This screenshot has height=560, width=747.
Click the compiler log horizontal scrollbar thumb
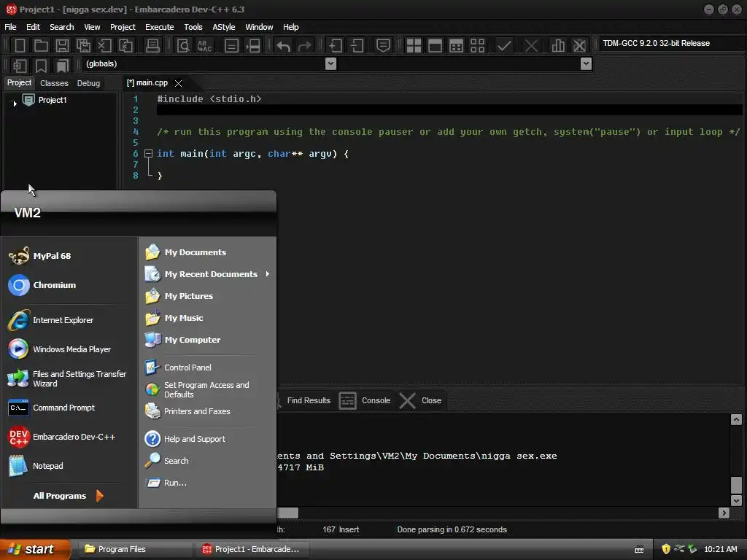click(x=287, y=513)
